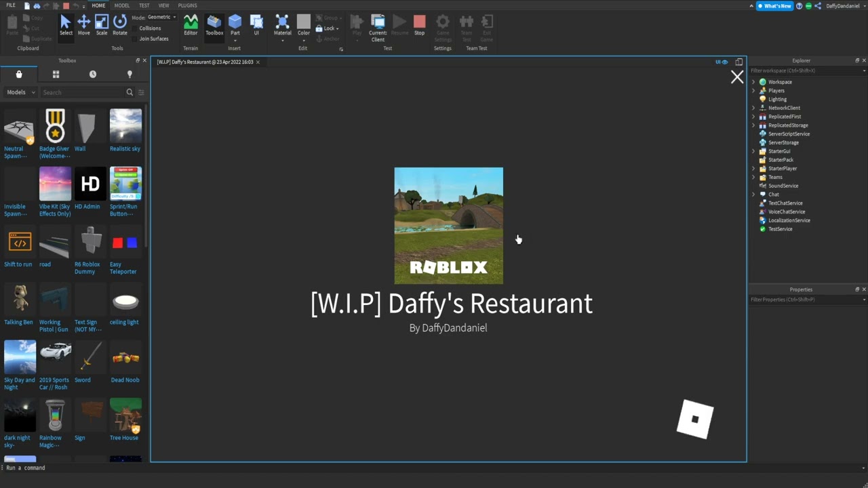
Task: Select ServerScriptService in Explorer
Action: tap(785, 134)
